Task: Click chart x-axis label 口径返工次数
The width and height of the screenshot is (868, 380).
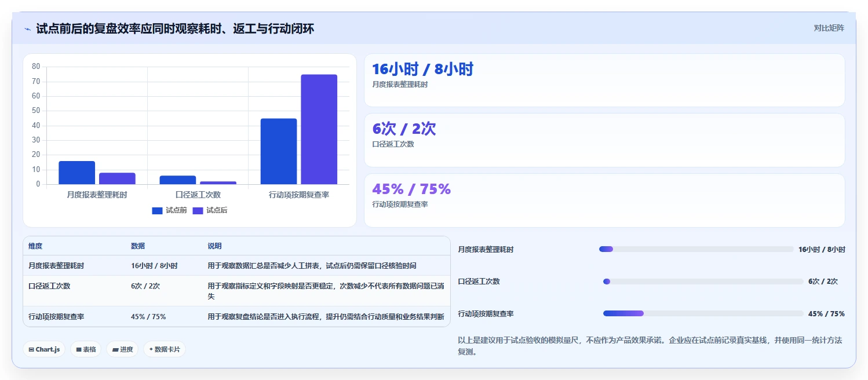Action: 198,195
